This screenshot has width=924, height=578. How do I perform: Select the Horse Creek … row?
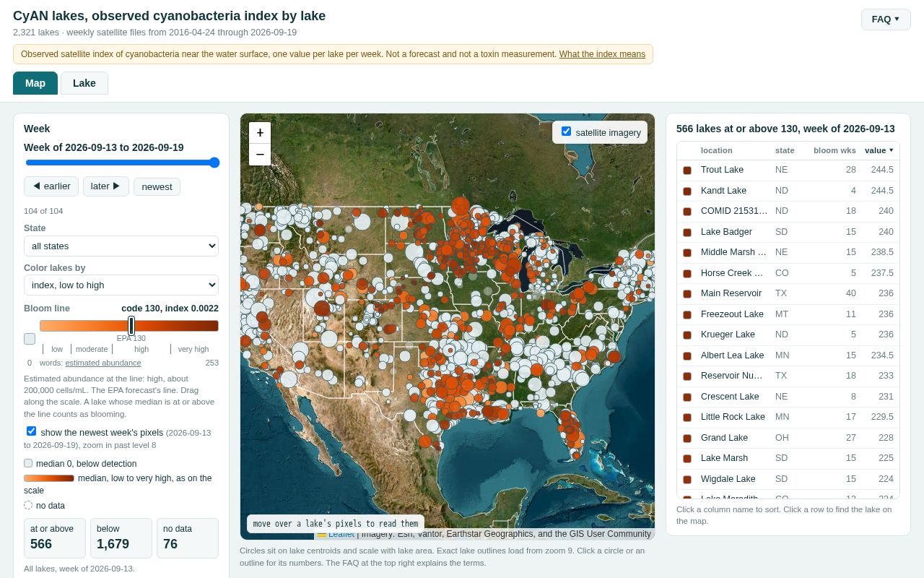(x=788, y=273)
